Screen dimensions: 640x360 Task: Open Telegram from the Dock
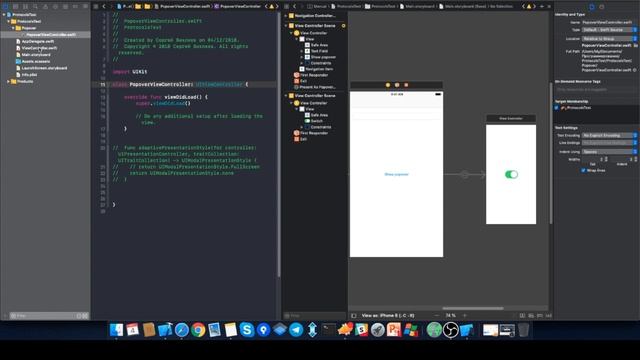[296, 330]
